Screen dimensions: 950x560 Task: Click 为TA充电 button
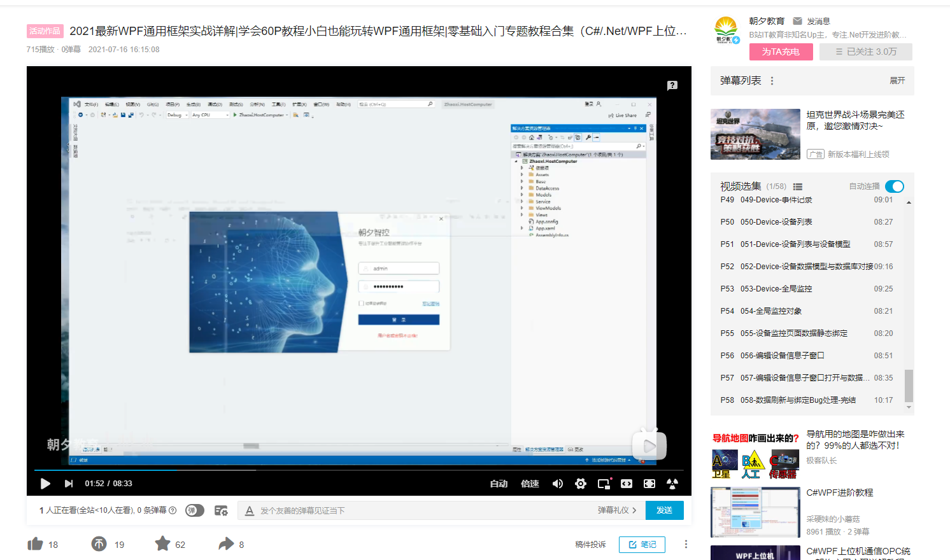[781, 52]
